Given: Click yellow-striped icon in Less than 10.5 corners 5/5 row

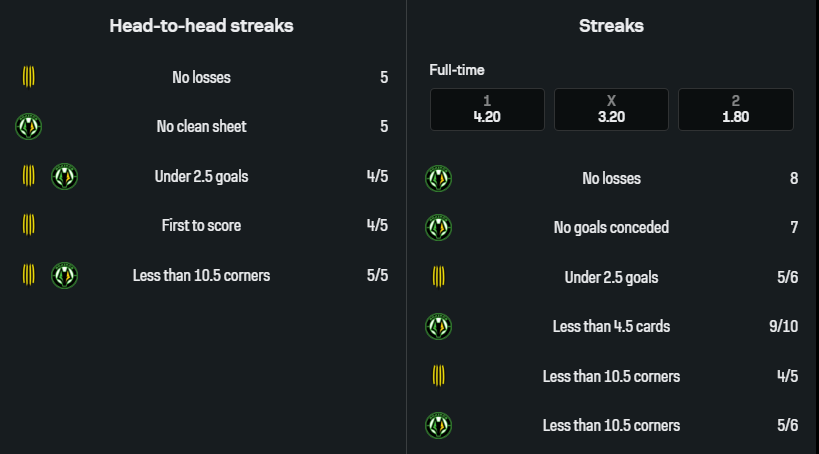Looking at the screenshot, I should 29,275.
